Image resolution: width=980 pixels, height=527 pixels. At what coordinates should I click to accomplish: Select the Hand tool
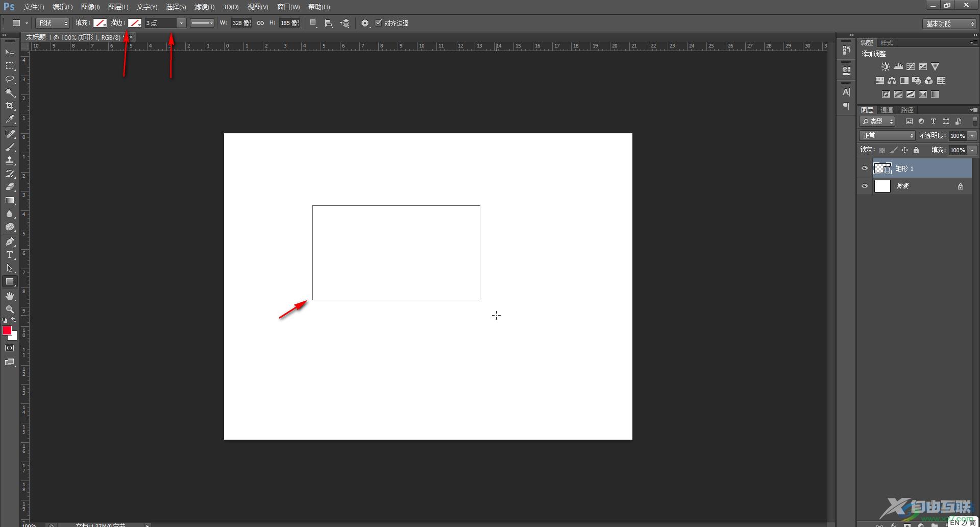[x=10, y=296]
